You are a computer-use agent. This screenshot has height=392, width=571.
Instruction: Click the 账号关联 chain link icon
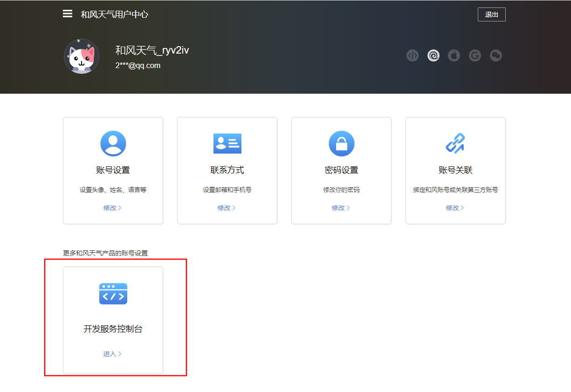[455, 144]
